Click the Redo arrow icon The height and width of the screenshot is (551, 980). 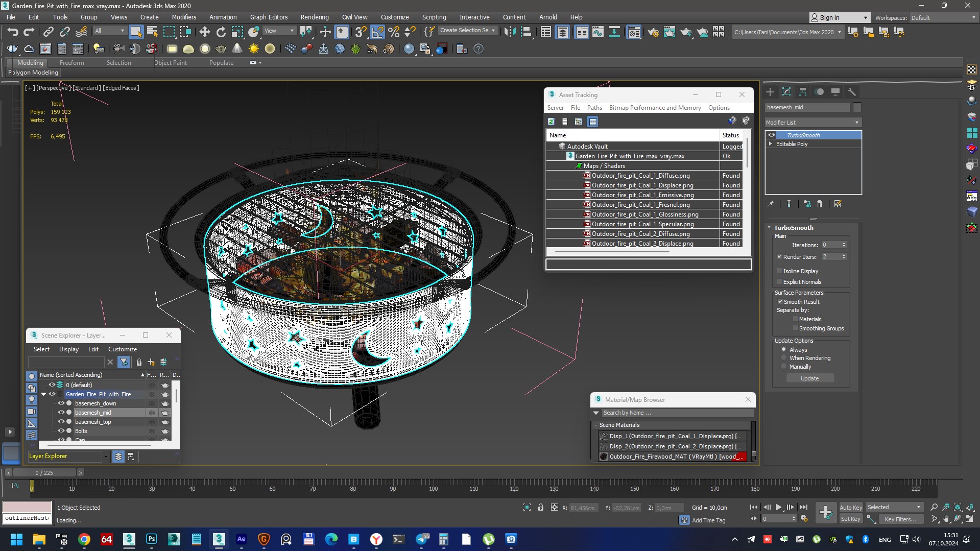pos(29,32)
